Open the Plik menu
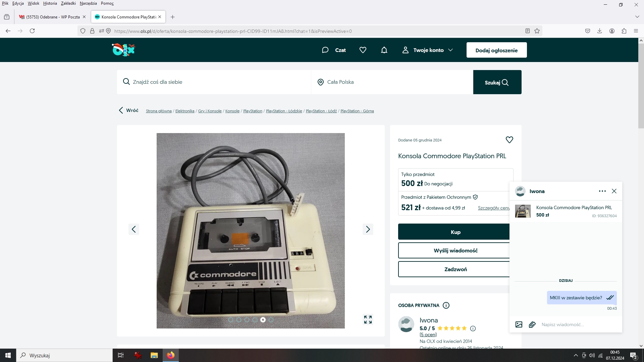 tap(5, 3)
